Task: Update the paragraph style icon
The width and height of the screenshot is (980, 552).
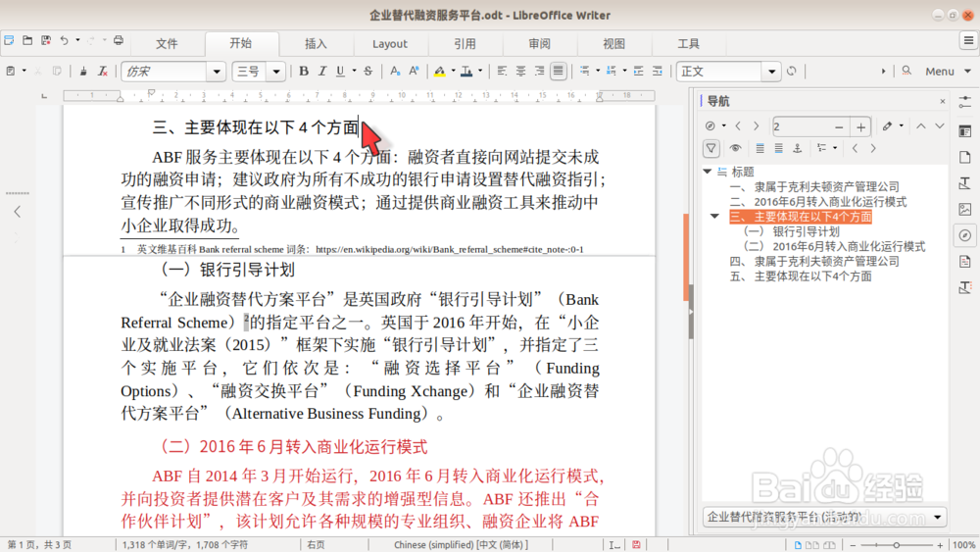Action: tap(792, 72)
